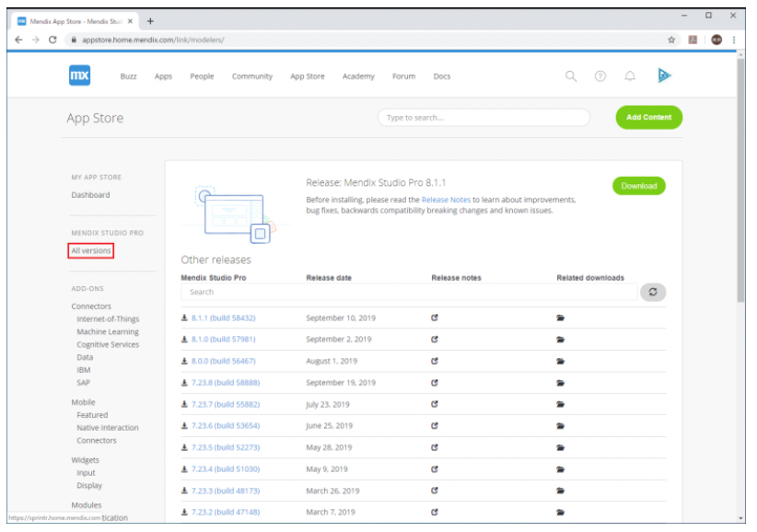757x532 pixels.
Task: Open the Widgets category
Action: point(85,460)
